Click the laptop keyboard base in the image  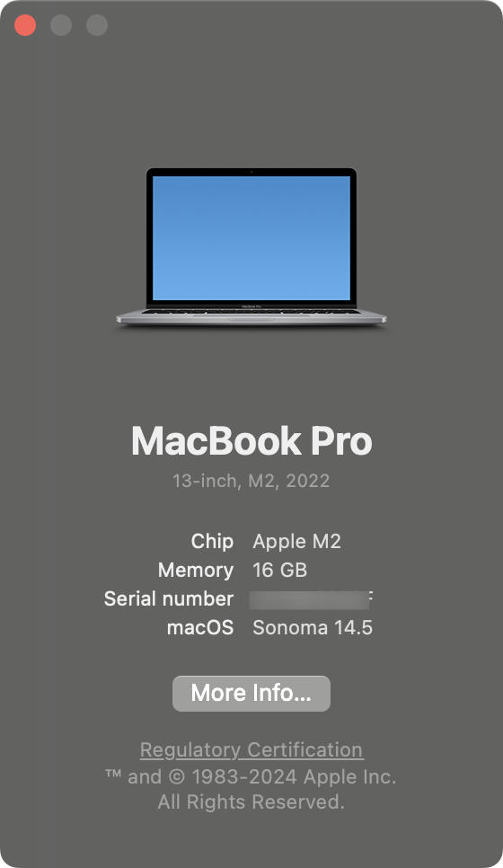click(x=251, y=317)
